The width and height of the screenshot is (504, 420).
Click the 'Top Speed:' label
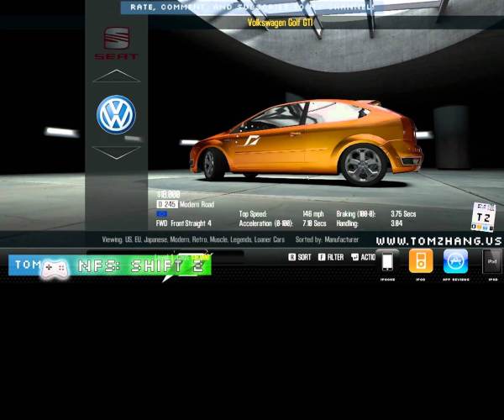click(254, 214)
